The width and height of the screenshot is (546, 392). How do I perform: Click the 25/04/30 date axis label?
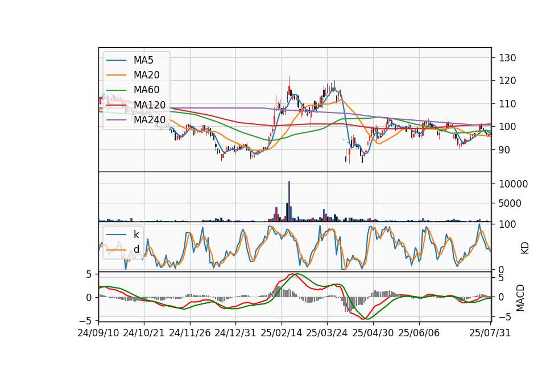tap(373, 333)
